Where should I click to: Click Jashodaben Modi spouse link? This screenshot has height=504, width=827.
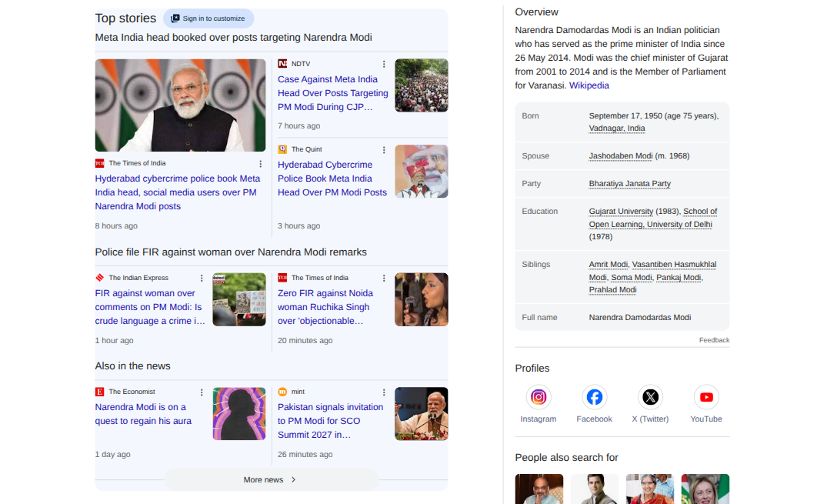(621, 155)
